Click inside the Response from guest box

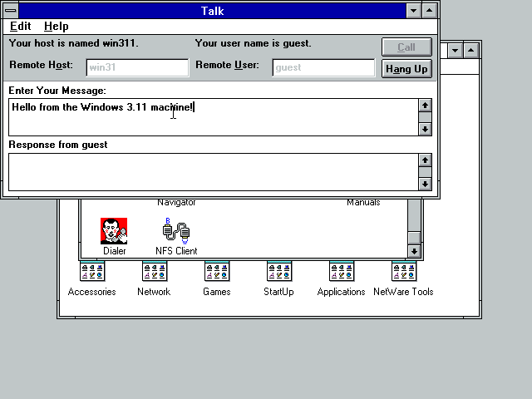pyautogui.click(x=214, y=172)
